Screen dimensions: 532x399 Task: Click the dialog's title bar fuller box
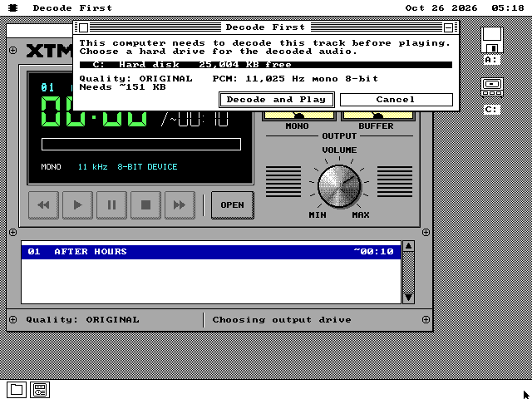(x=449, y=27)
